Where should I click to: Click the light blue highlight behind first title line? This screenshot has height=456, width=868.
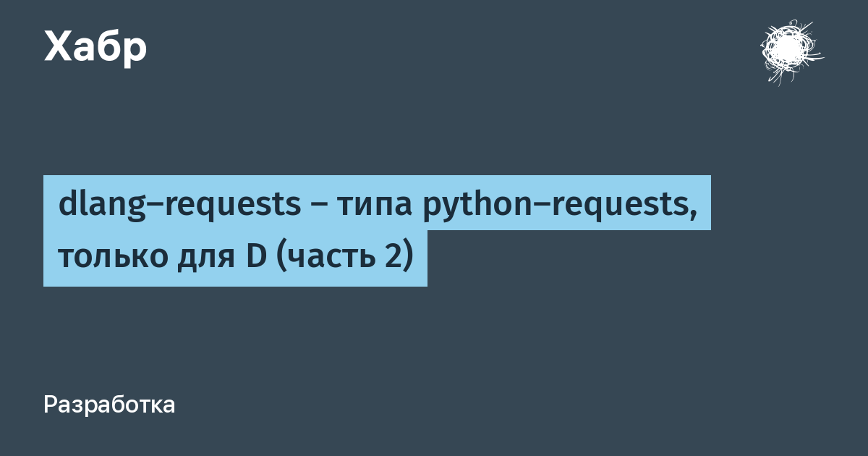(x=377, y=203)
